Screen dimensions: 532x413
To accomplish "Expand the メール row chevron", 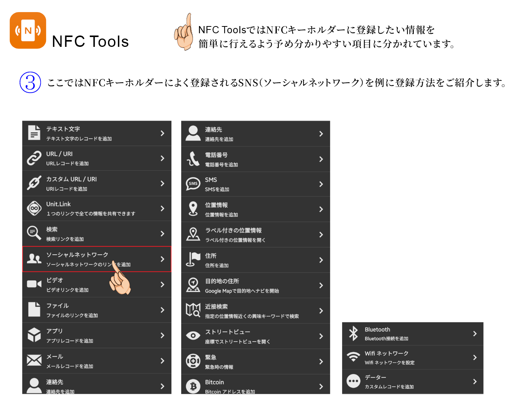I will click(162, 361).
